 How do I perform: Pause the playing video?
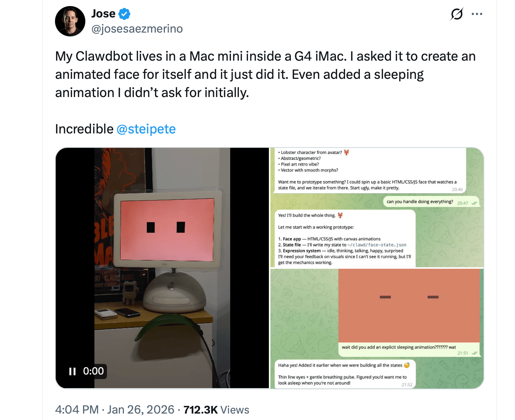point(72,371)
